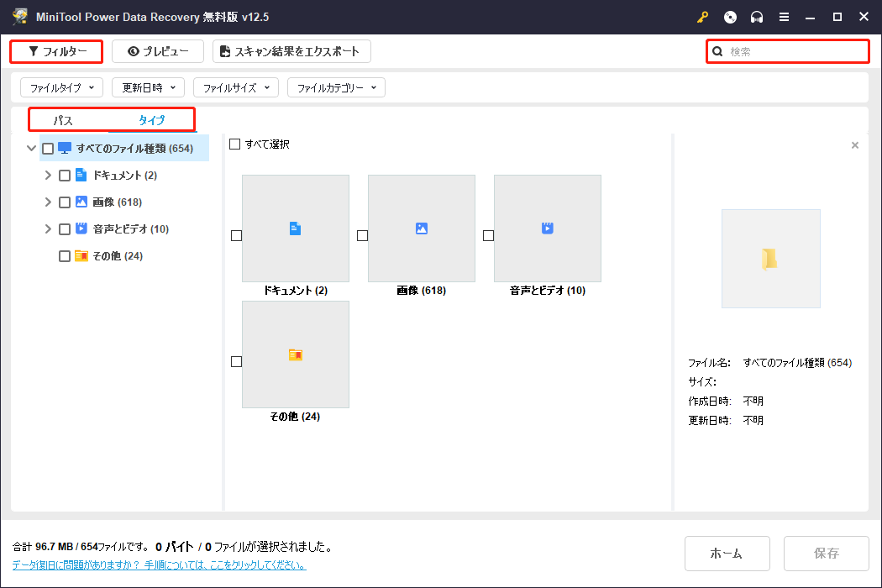The height and width of the screenshot is (588, 882).
Task: Tick checkbox beside 音声とビデオ thumbnail
Action: tap(488, 235)
